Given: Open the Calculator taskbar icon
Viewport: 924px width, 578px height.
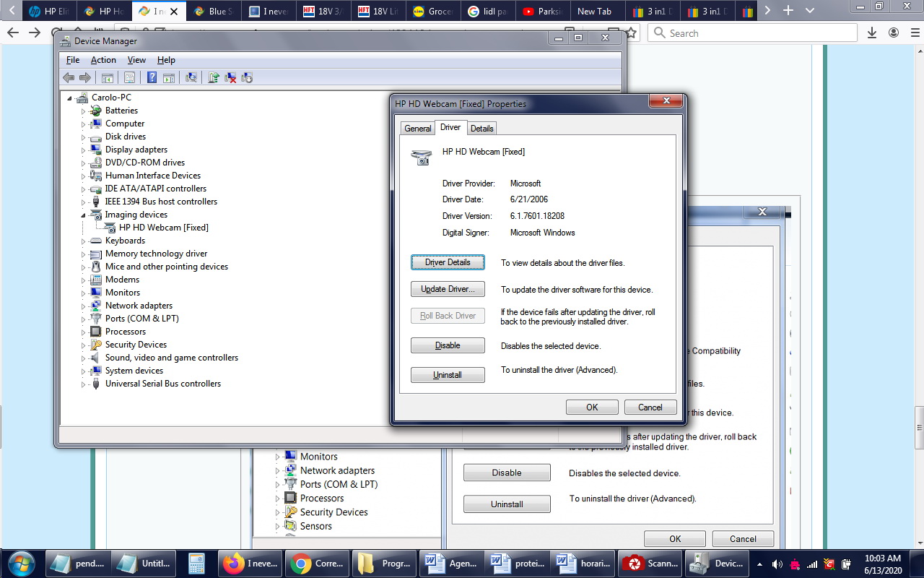Looking at the screenshot, I should (197, 563).
